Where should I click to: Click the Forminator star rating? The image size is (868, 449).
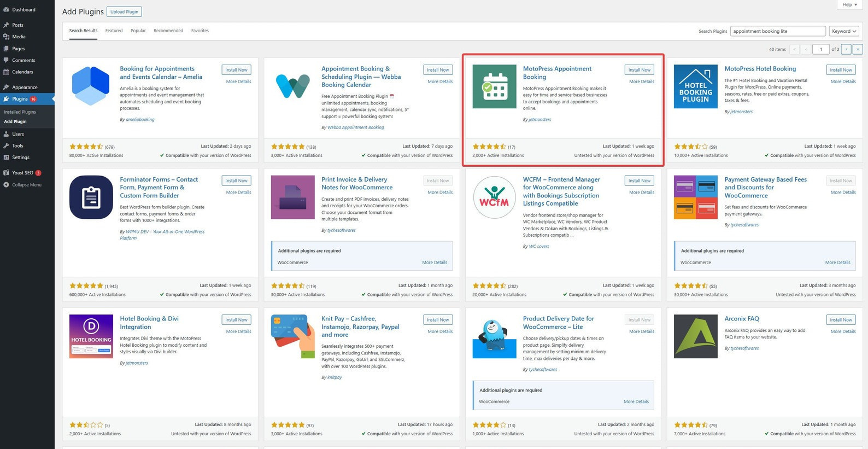click(x=86, y=286)
